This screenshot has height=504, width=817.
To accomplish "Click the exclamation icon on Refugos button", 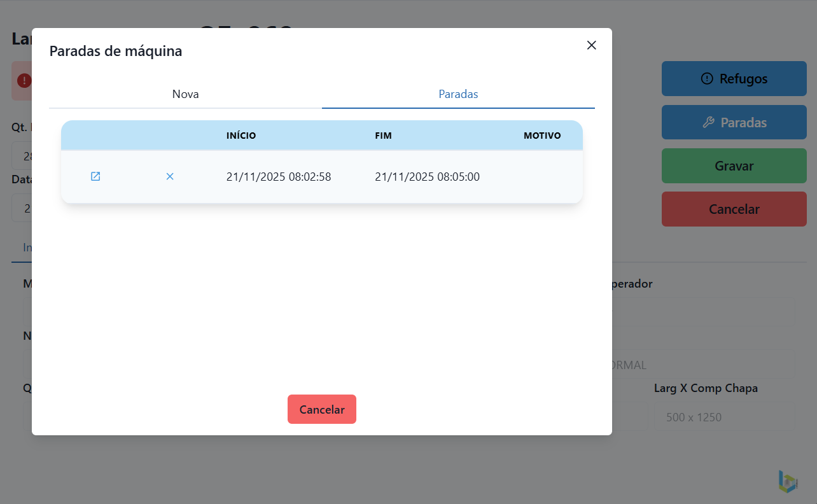I will coord(707,79).
